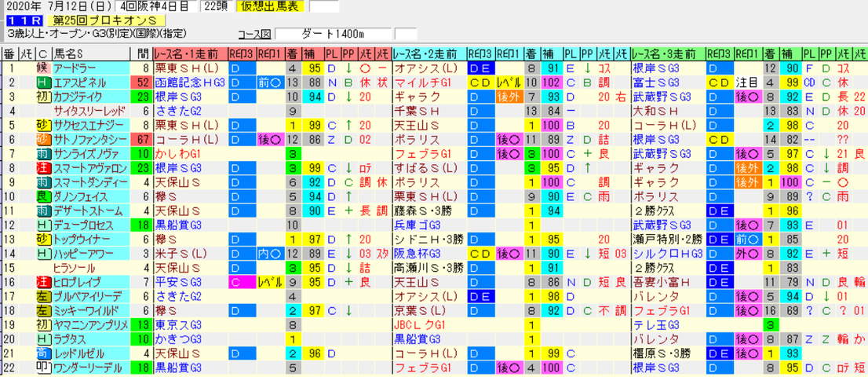Click the 砂 badge beside サクセスエナジー
Screen dimensions: 868x377
(x=42, y=125)
